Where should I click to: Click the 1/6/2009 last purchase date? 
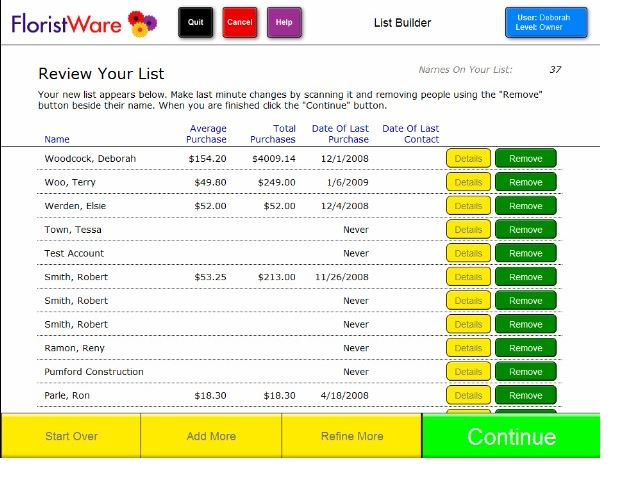click(347, 182)
